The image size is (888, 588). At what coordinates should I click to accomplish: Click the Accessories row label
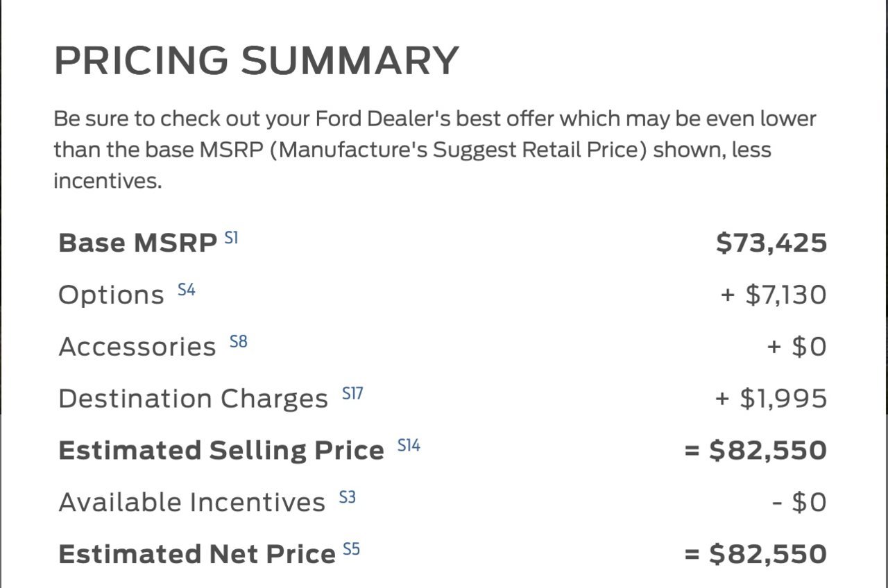pos(137,347)
